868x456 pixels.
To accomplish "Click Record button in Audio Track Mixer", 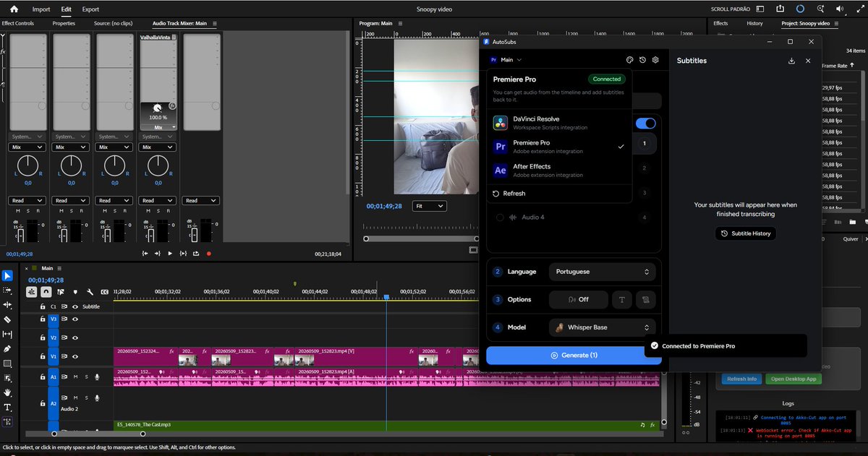I will click(x=209, y=254).
